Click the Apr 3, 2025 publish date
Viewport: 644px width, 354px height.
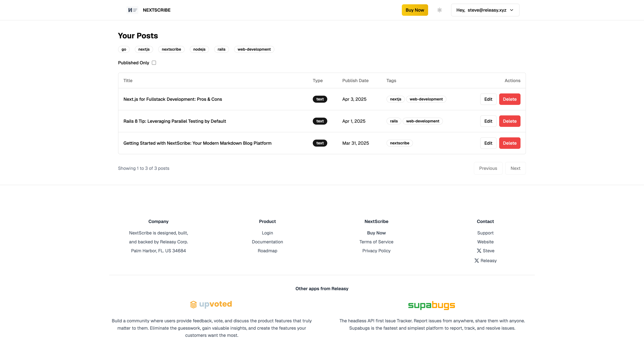pyautogui.click(x=354, y=99)
